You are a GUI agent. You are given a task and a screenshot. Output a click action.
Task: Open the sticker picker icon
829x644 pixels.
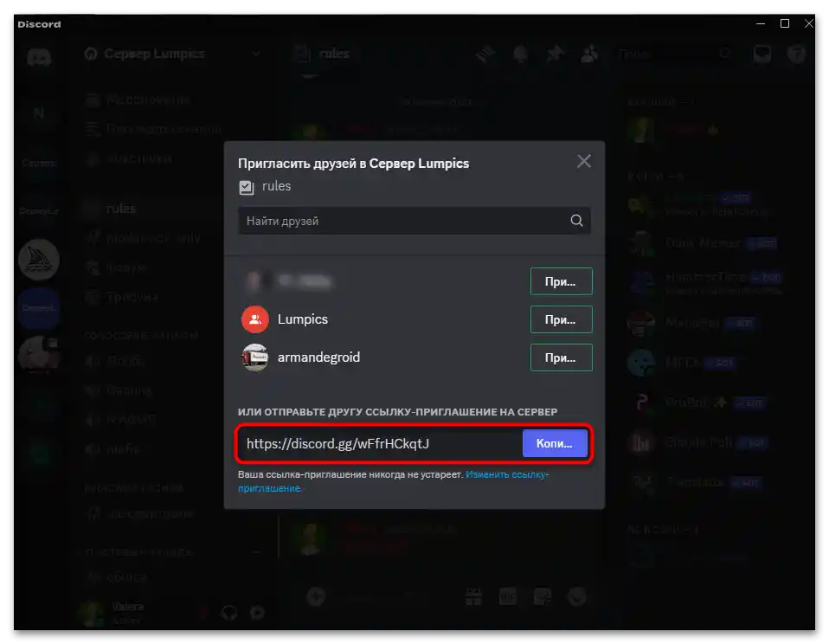[x=543, y=597]
